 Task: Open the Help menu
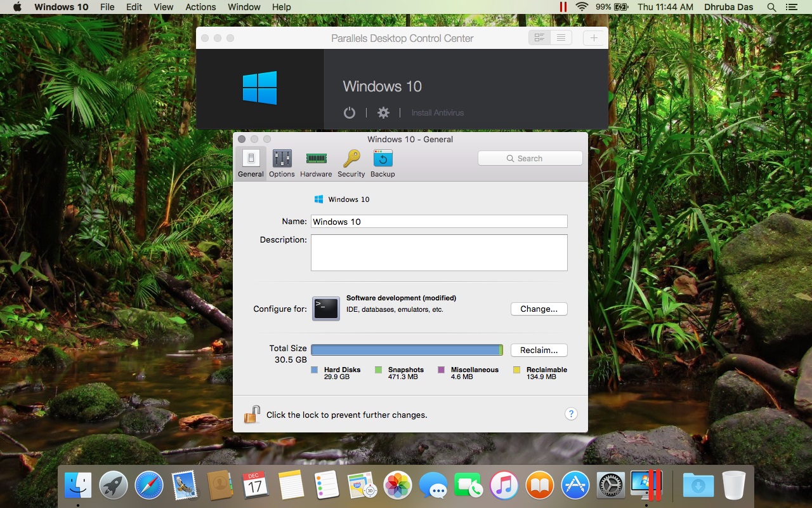point(281,7)
